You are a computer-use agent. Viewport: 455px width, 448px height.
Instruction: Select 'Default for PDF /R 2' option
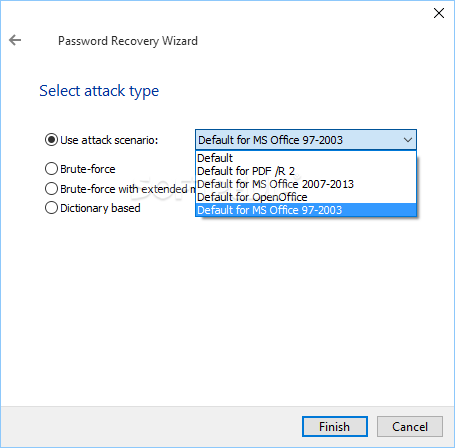point(306,171)
